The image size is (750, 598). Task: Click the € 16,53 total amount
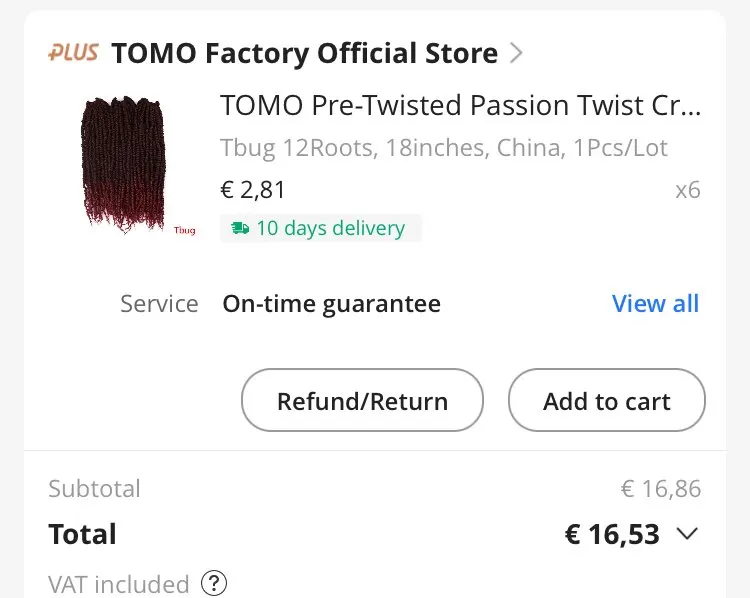[612, 534]
